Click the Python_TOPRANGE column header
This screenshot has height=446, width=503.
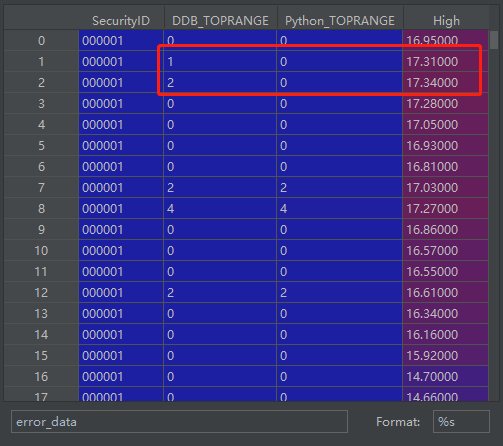pos(340,21)
